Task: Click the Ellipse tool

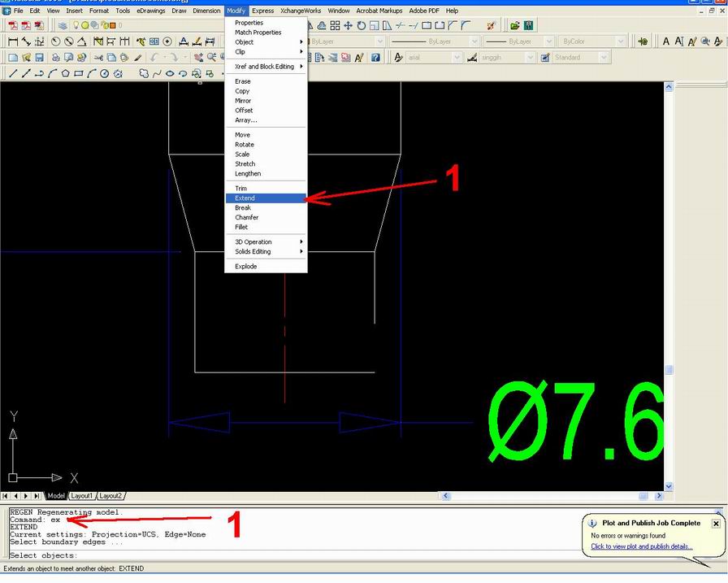Action: click(170, 73)
